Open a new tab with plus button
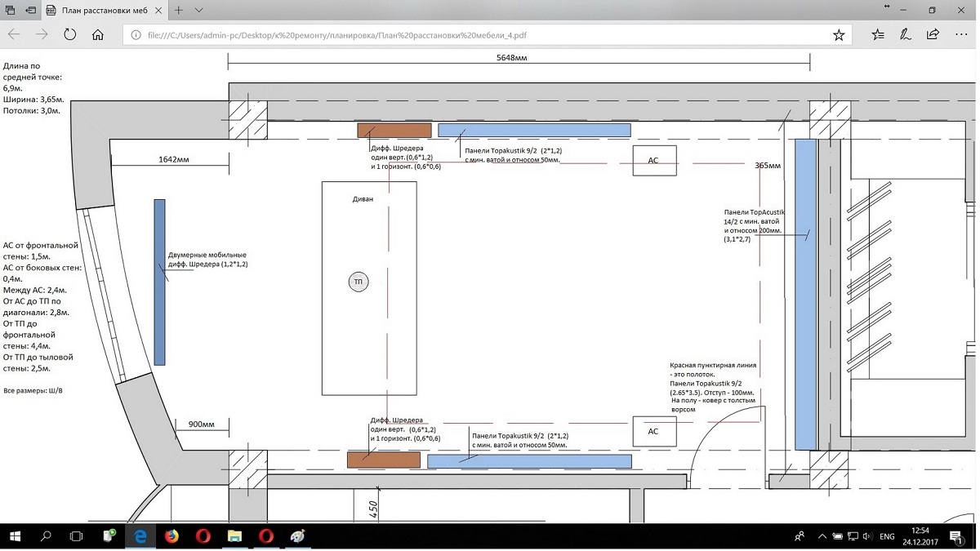The image size is (980, 551). point(178,11)
